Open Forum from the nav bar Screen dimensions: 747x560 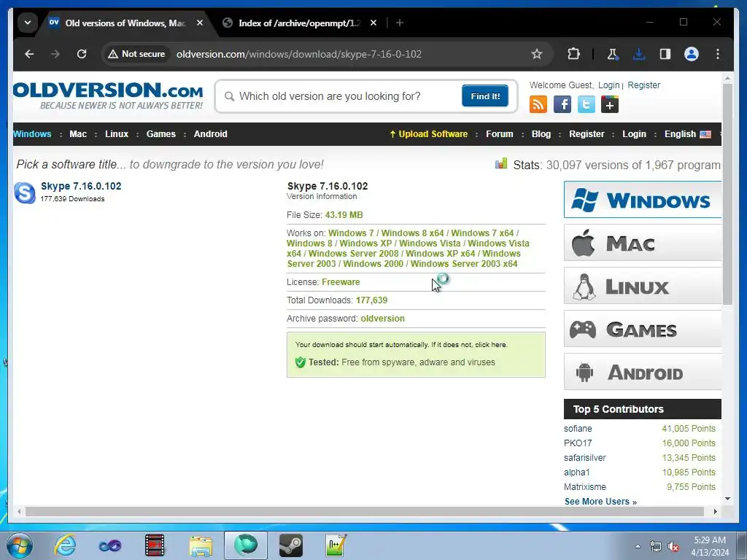pyautogui.click(x=499, y=134)
